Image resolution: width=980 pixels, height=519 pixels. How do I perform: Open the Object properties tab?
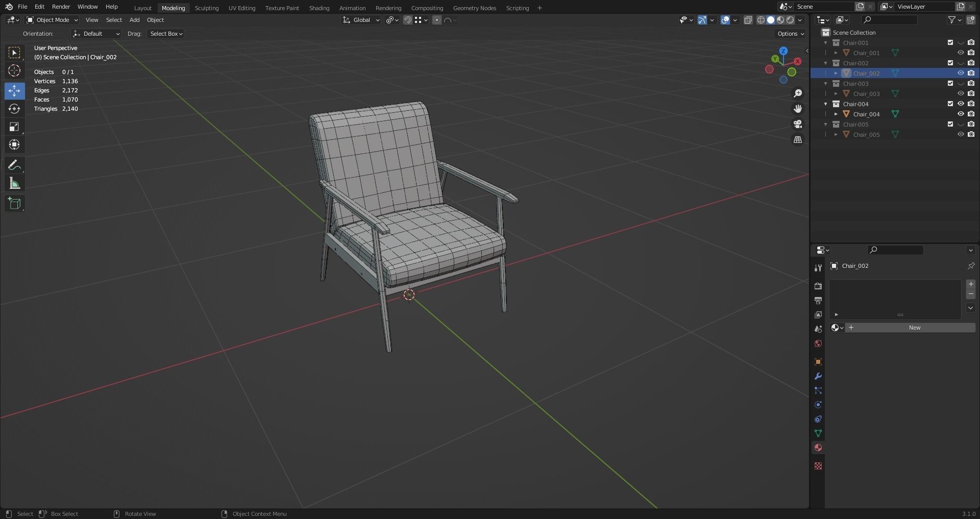point(818,362)
